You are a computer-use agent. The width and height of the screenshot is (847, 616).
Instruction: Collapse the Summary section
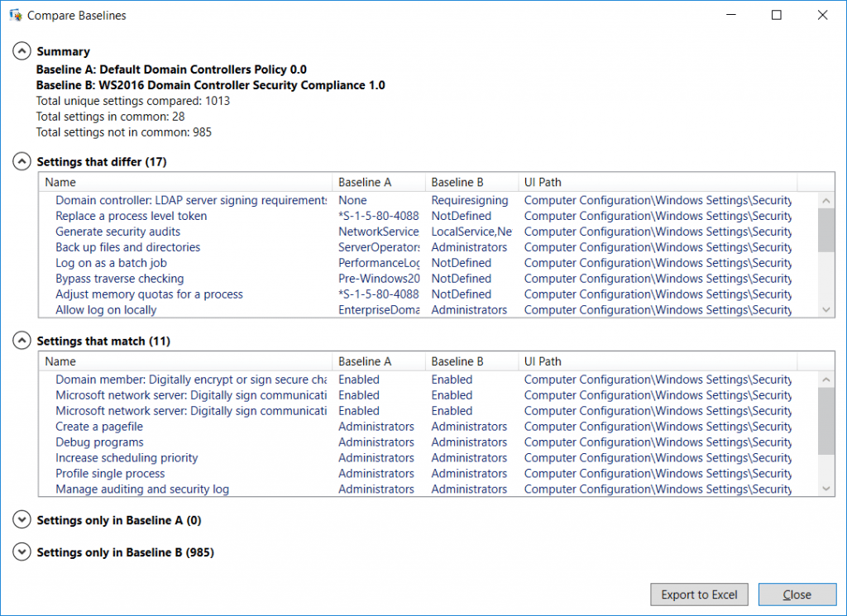pyautogui.click(x=22, y=50)
